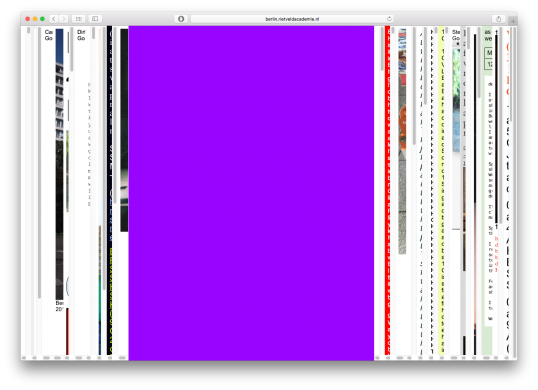The width and height of the screenshot is (538, 390).
Task: Click the orange chairs photo strip
Action: tap(402, 141)
